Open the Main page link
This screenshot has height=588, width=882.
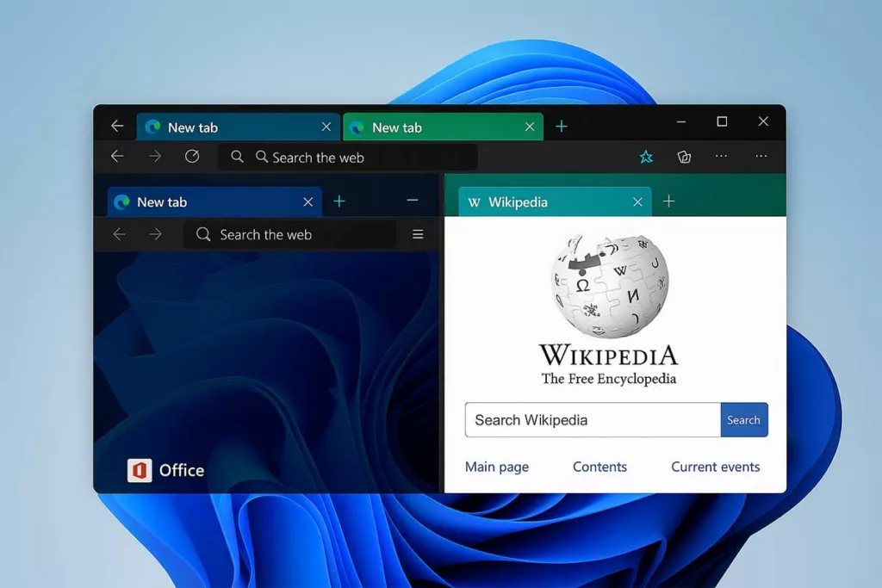coord(497,467)
